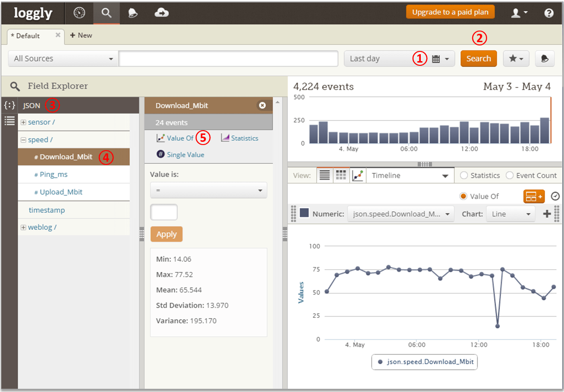564x392 pixels.
Task: Select the Default search tab
Action: [28, 36]
